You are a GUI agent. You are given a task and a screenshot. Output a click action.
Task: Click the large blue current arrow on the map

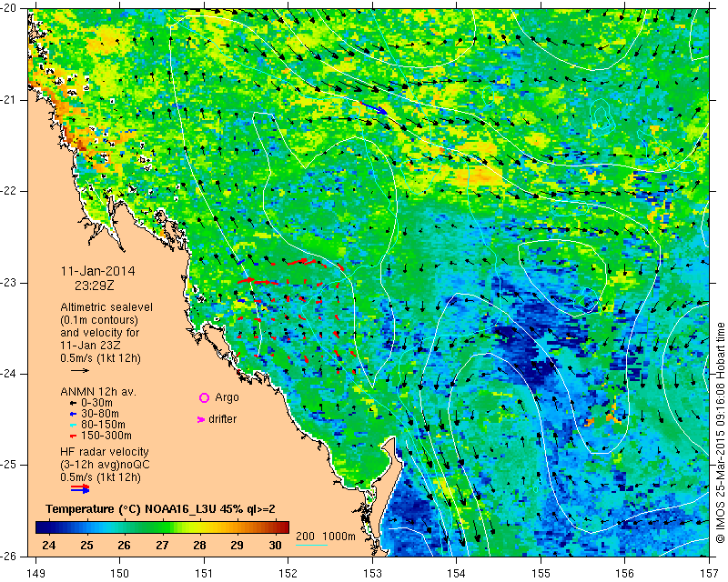374,107
